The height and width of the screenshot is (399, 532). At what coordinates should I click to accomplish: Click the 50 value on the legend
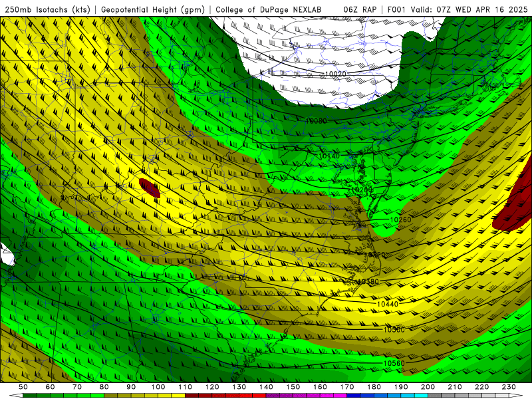click(x=23, y=387)
